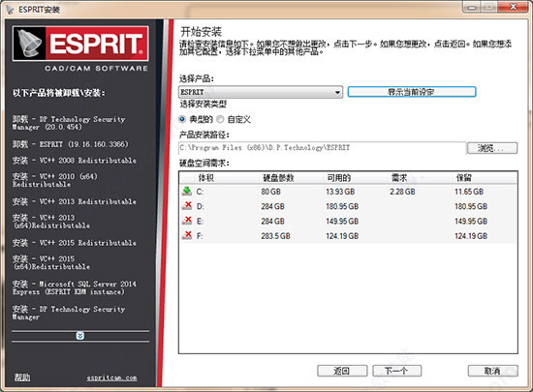Click the 13.93 GB available value
This screenshot has width=533, height=392.
(x=340, y=192)
